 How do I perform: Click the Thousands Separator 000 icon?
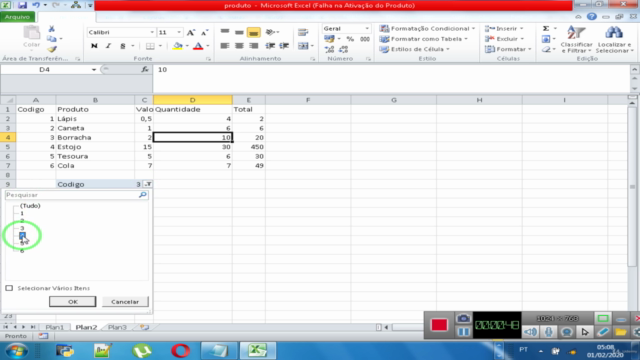pyautogui.click(x=364, y=39)
